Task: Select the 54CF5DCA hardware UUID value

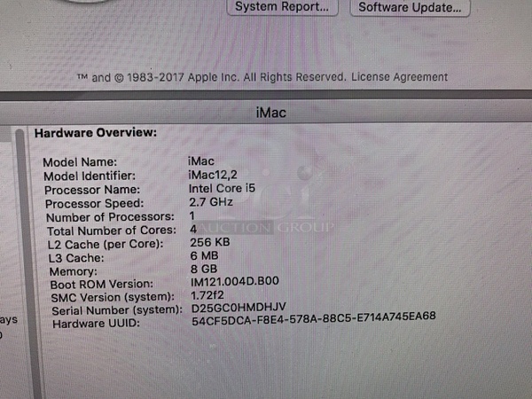Action: click(314, 318)
